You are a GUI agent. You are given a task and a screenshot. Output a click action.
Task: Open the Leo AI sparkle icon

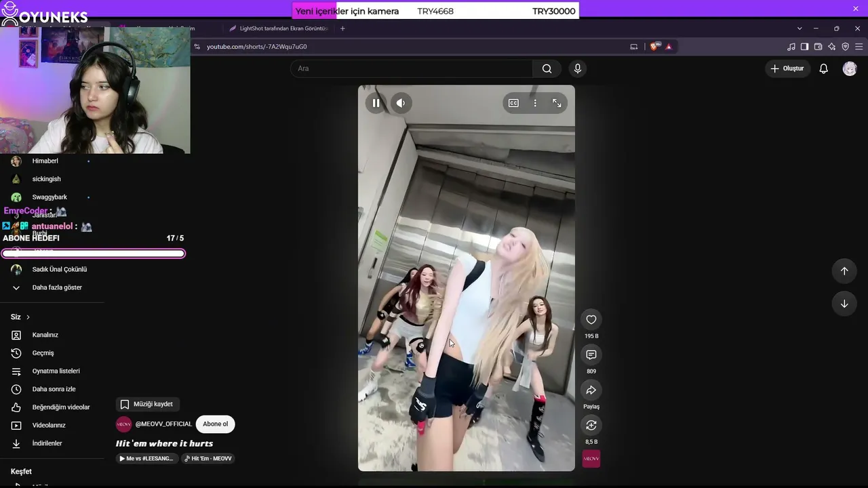(831, 47)
